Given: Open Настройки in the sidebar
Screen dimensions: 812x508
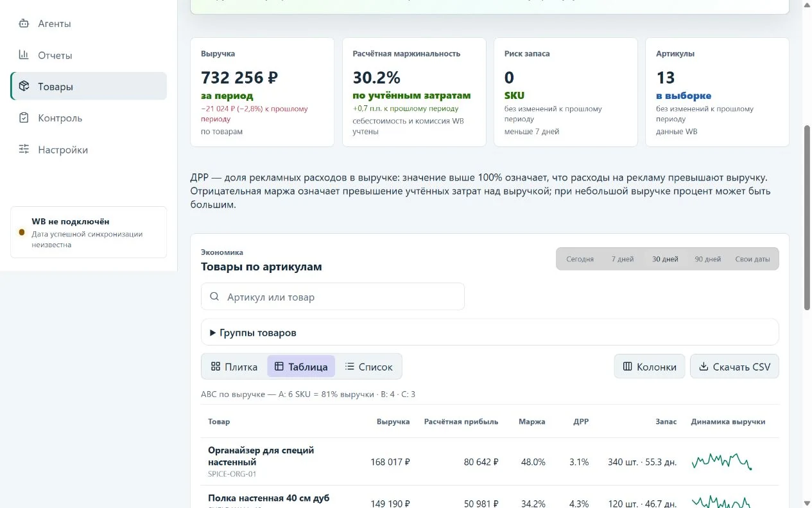Looking at the screenshot, I should pyautogui.click(x=89, y=150).
